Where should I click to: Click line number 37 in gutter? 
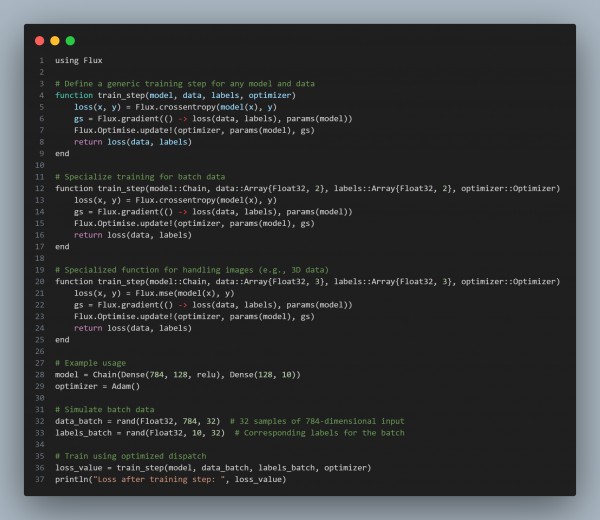(x=40, y=479)
